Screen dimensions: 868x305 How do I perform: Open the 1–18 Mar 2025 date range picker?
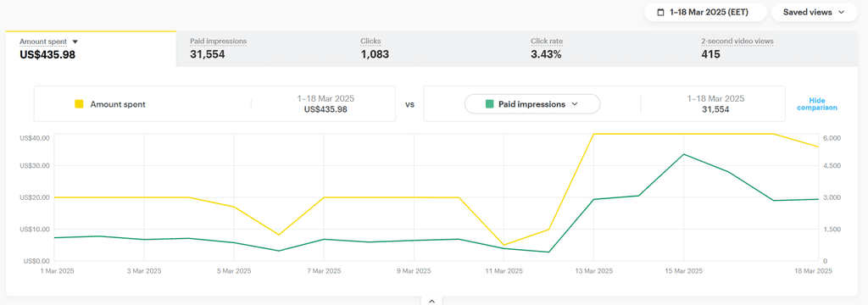tap(704, 12)
